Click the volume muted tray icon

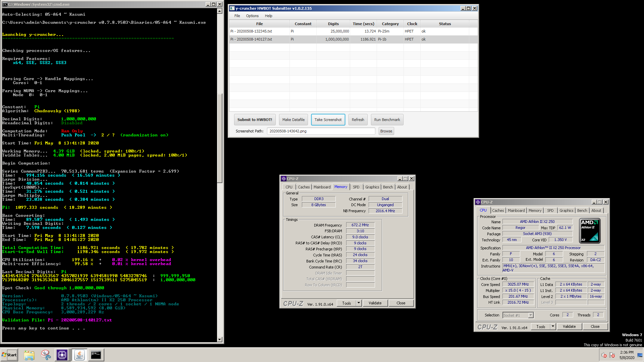point(604,355)
